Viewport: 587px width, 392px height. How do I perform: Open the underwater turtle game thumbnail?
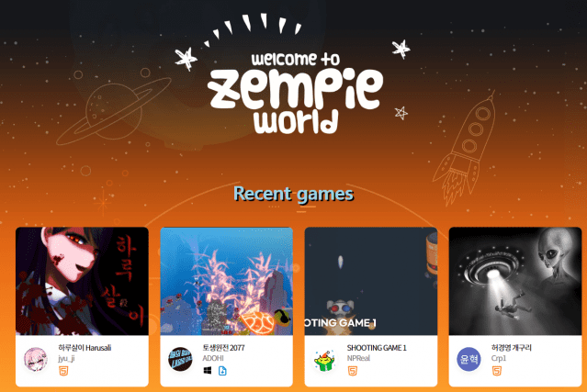coord(227,281)
